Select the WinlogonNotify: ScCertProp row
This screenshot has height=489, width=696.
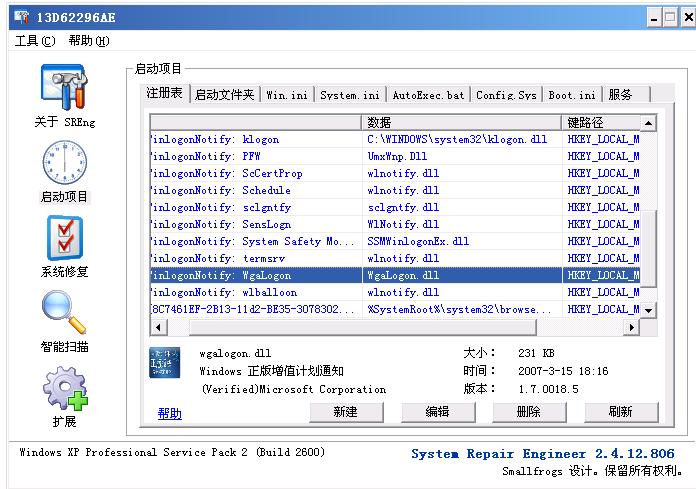coord(395,174)
